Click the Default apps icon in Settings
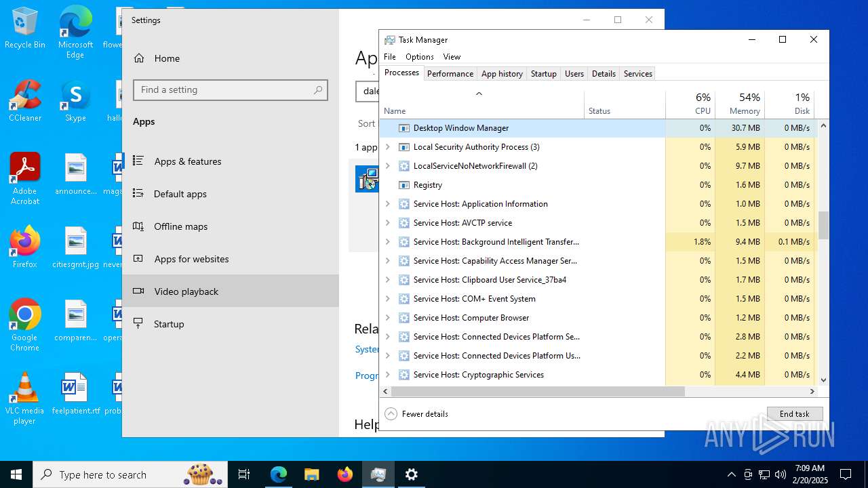Viewport: 868px width, 488px height. tap(138, 194)
